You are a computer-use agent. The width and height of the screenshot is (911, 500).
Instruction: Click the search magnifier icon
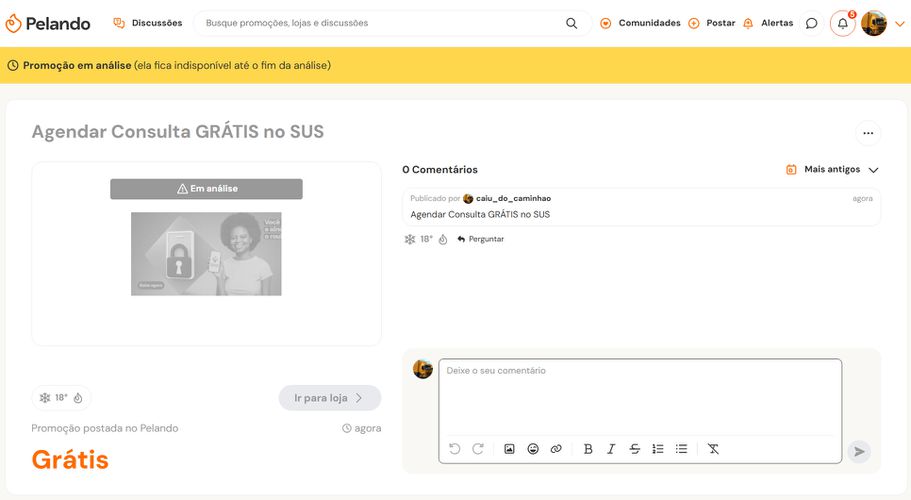click(572, 23)
